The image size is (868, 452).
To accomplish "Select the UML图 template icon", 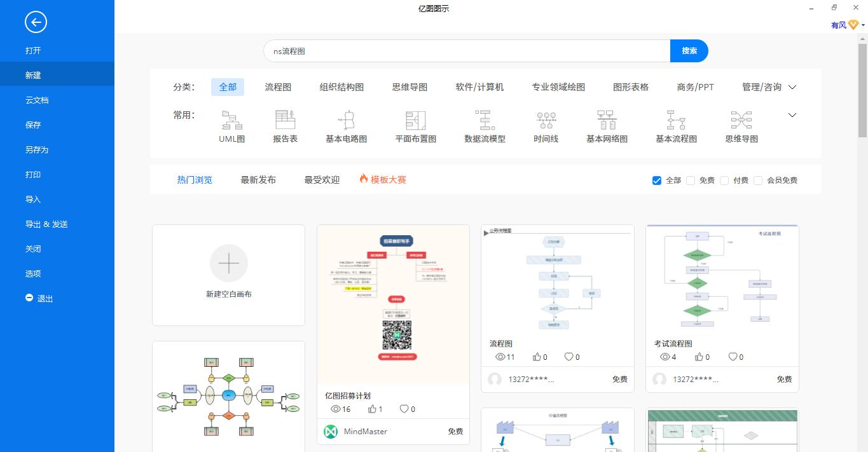I will pos(230,121).
